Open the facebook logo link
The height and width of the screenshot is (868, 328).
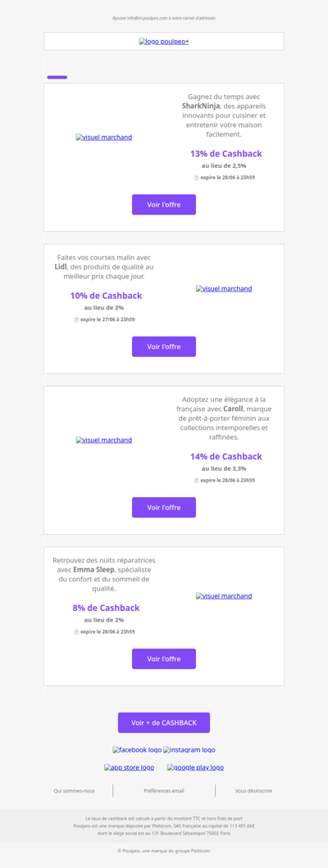(x=137, y=750)
